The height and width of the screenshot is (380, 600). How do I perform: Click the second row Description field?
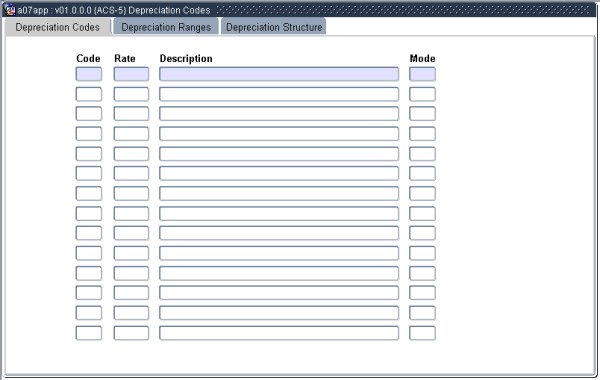tap(279, 94)
